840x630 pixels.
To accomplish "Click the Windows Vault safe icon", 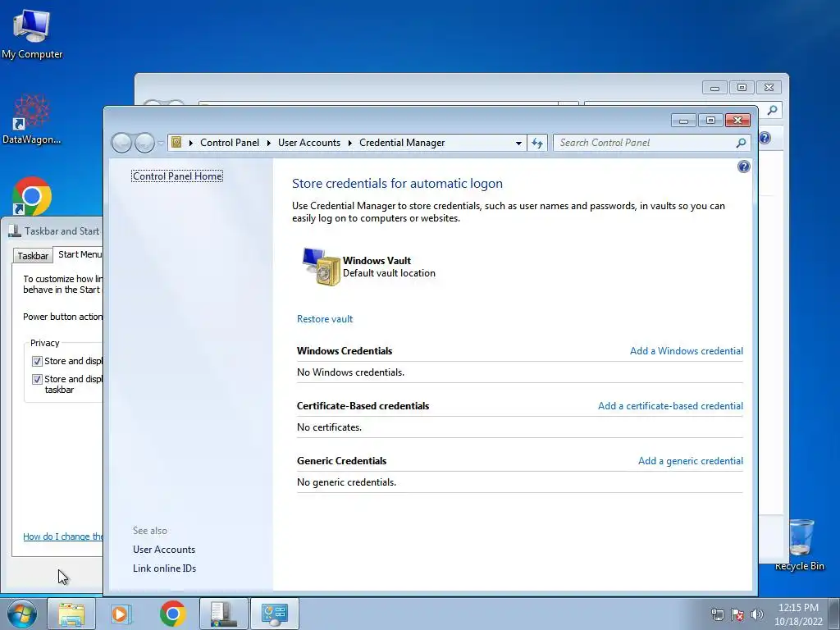I will (322, 267).
